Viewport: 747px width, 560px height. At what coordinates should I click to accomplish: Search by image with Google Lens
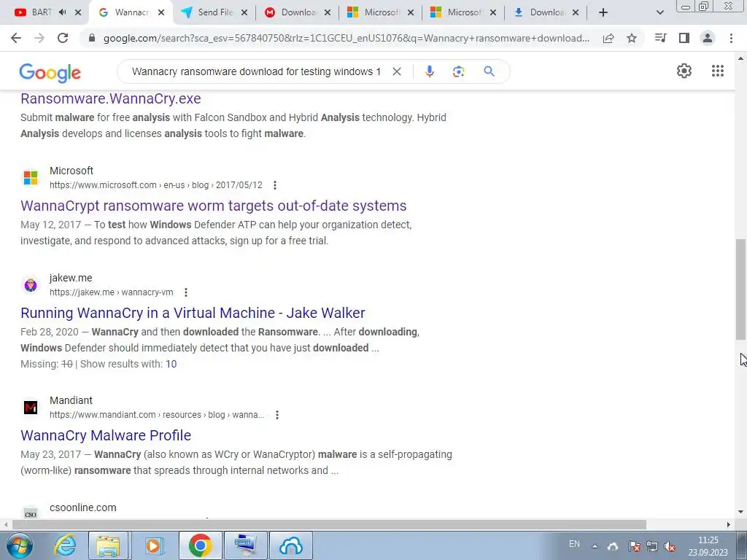(458, 71)
